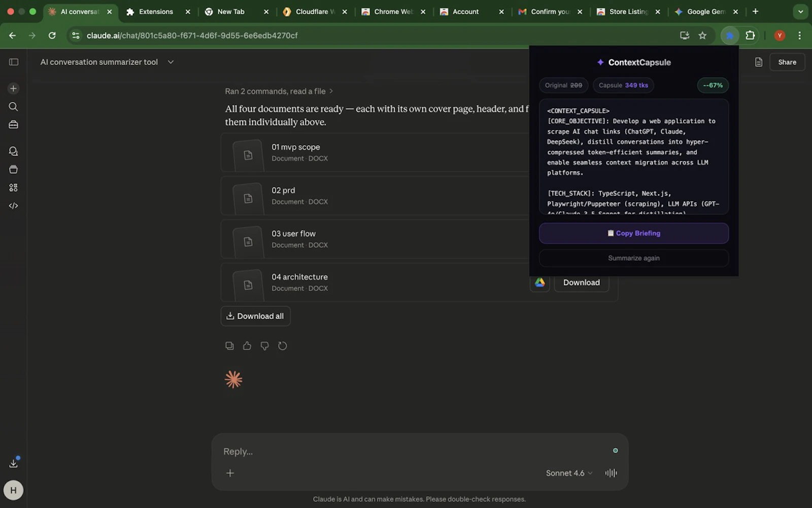Switch to the Cloudflare tab
This screenshot has height=508, width=812.
315,12
